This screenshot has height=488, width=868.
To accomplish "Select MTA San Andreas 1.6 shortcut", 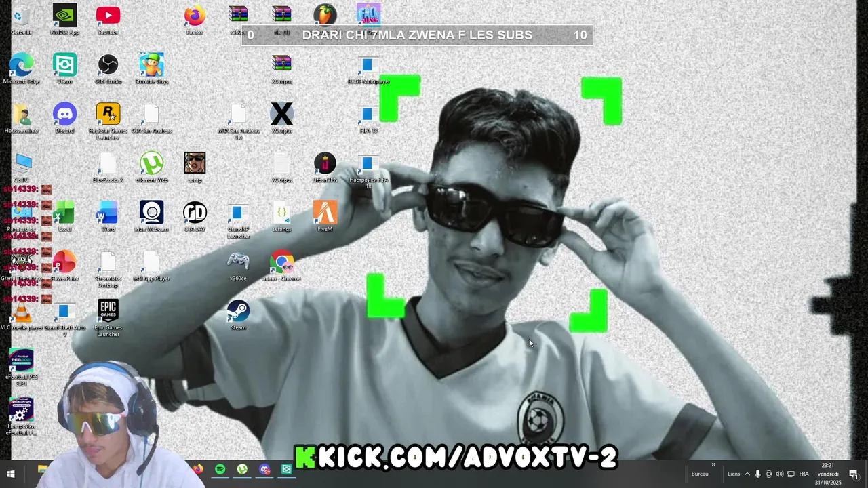I will pos(238,122).
